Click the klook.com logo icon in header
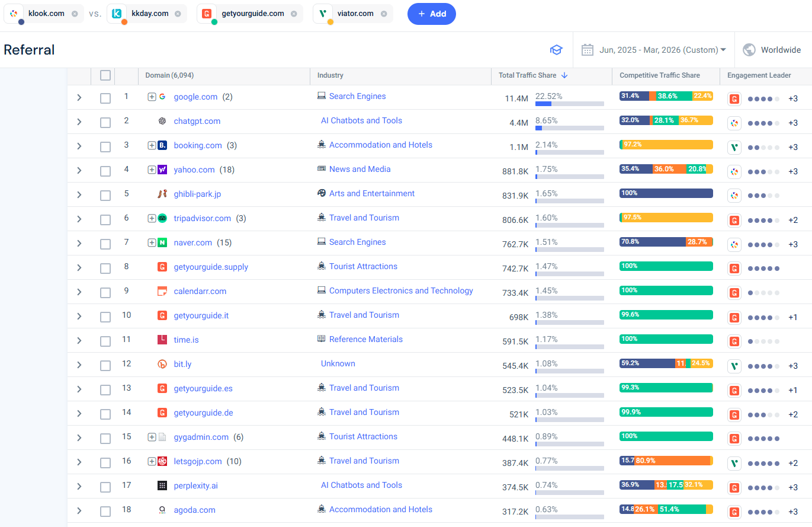This screenshot has width=812, height=527. 14,13
